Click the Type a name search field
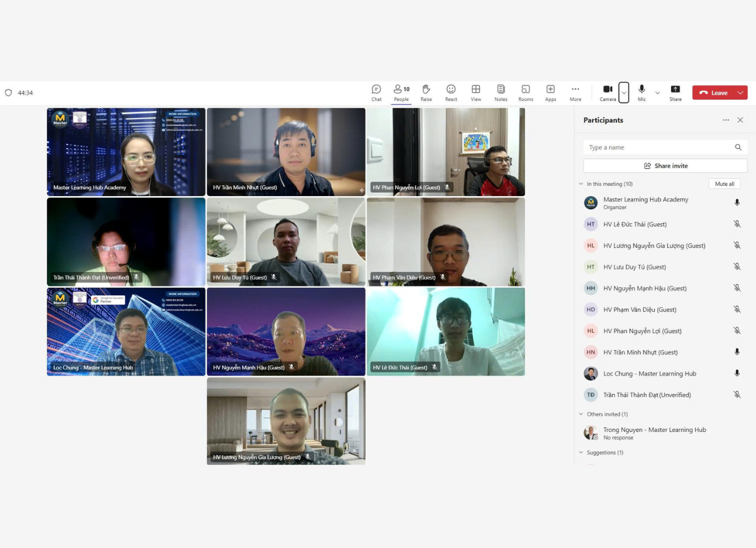Viewport: 756px width, 548px height. 658,148
